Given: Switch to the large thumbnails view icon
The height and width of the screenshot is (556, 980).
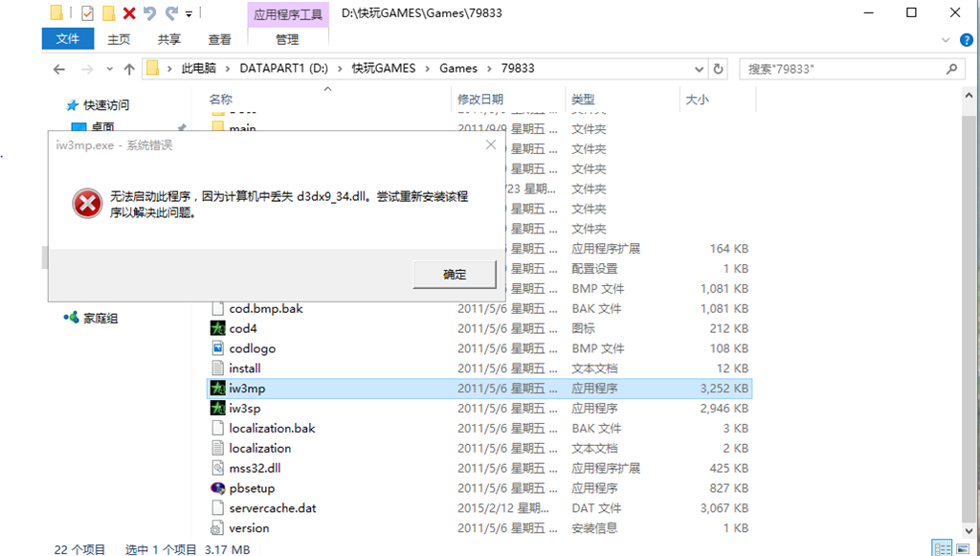Looking at the screenshot, I should (963, 548).
